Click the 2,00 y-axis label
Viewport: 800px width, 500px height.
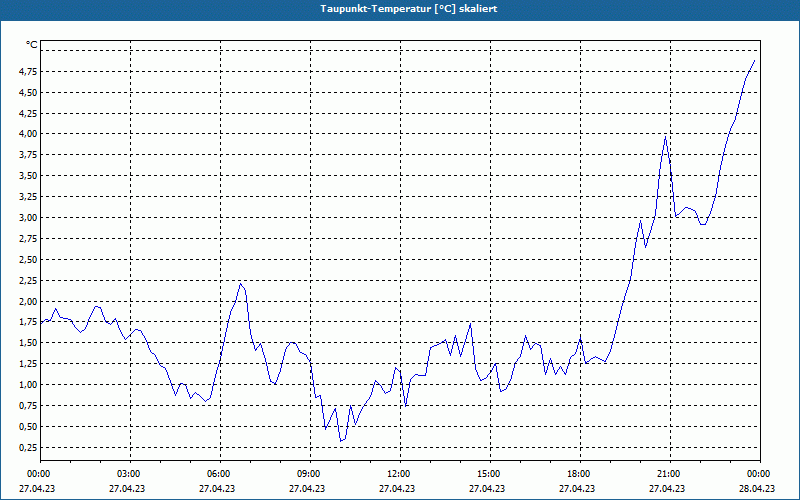(28, 302)
